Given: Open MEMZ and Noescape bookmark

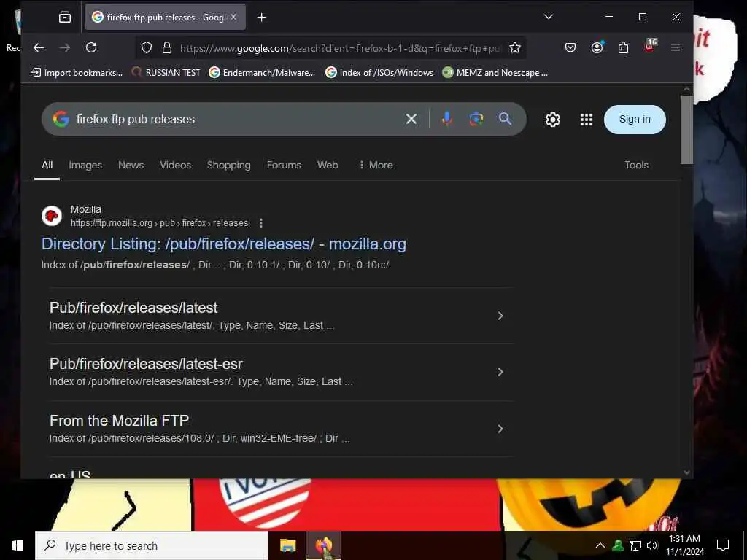Looking at the screenshot, I should tap(495, 73).
